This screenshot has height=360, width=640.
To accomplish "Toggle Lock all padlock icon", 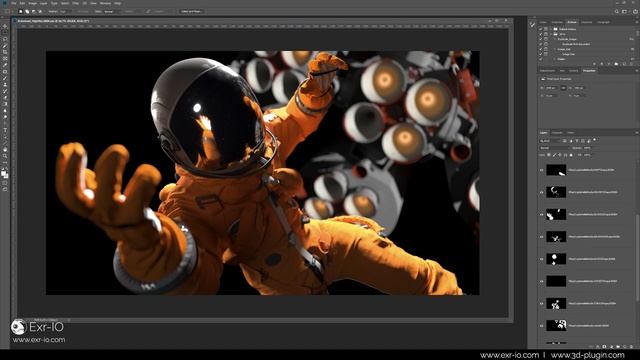I will coord(571,155).
